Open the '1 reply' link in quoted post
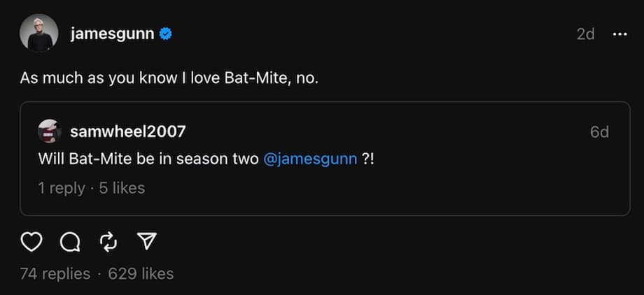The height and width of the screenshot is (295, 644). pos(62,187)
